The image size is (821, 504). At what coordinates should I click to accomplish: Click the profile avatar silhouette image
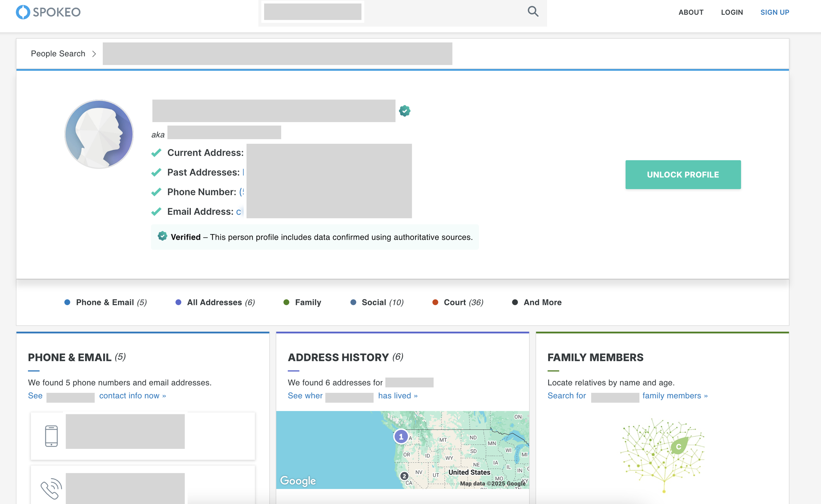click(x=99, y=134)
